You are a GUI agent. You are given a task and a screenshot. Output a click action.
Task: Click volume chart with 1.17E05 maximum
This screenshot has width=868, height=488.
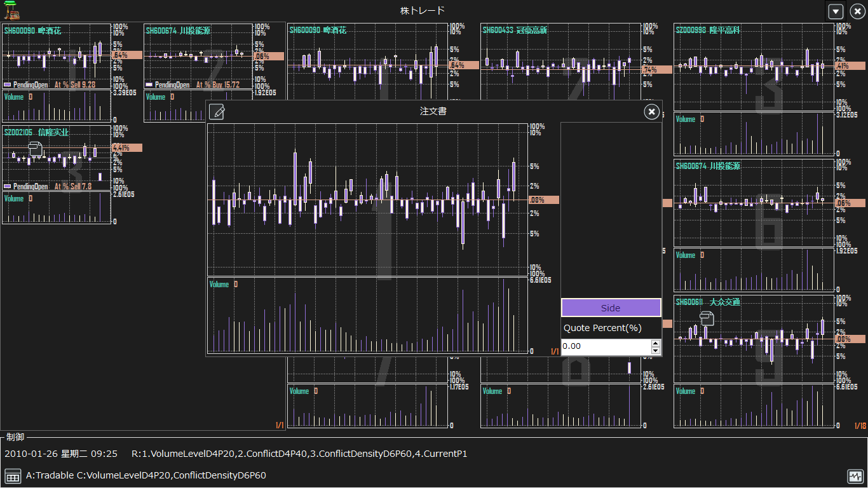point(367,405)
